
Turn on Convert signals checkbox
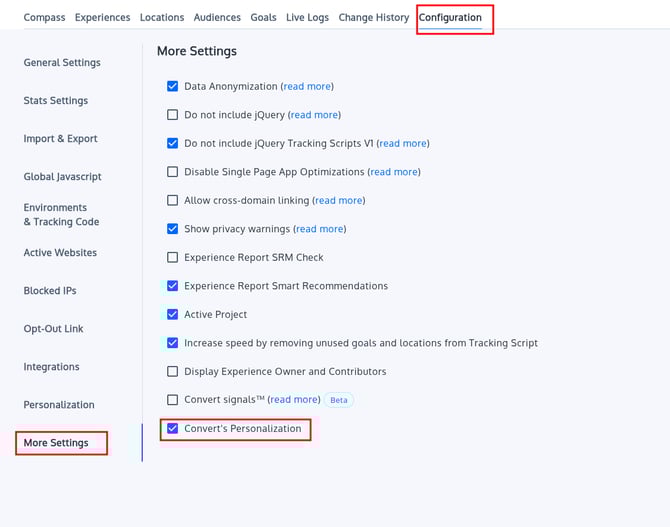pos(173,400)
